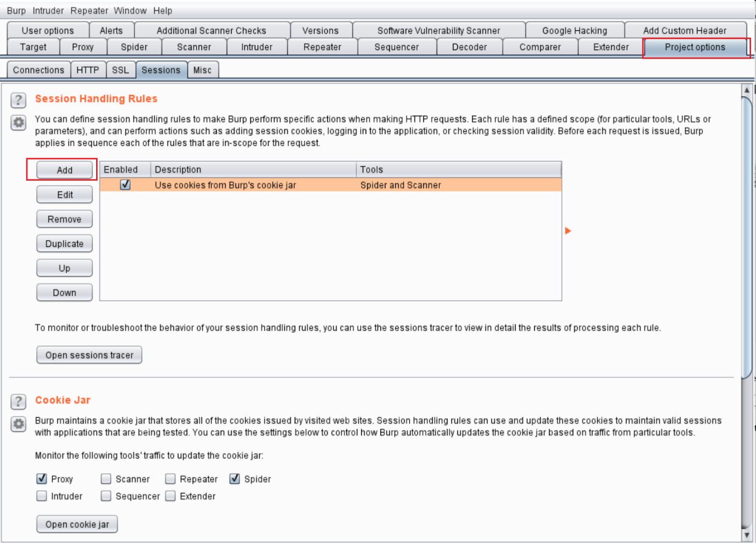Add a new session handling rule

(x=64, y=170)
